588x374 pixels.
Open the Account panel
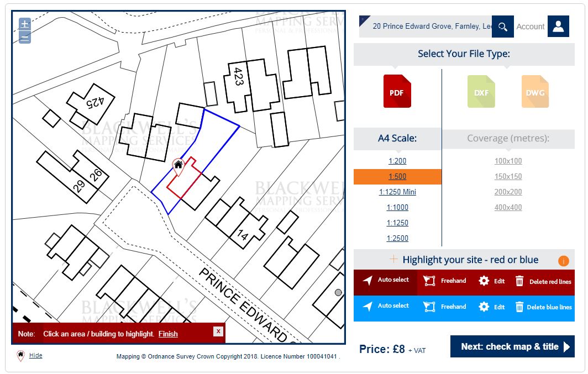point(558,26)
